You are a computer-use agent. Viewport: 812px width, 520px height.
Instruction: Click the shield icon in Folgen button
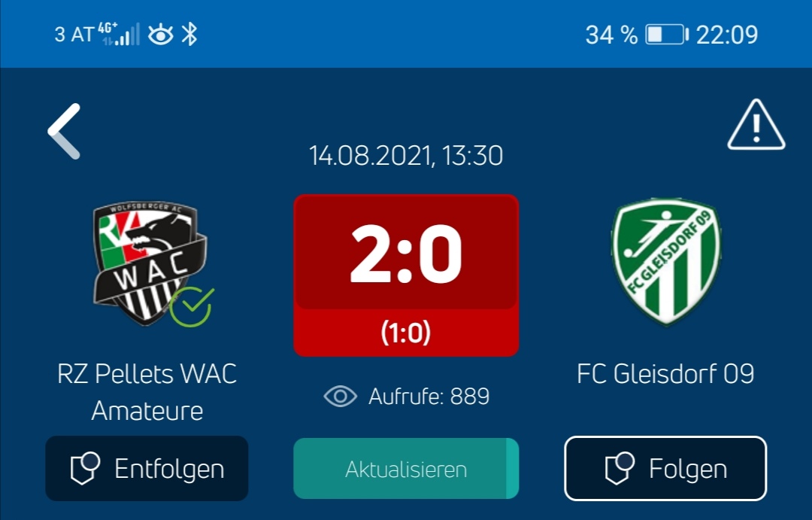(x=620, y=469)
